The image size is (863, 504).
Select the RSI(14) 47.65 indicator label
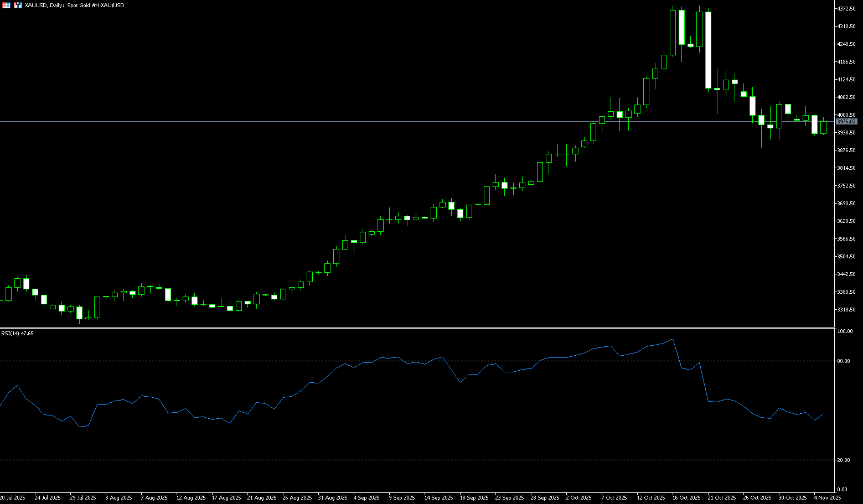point(17,334)
